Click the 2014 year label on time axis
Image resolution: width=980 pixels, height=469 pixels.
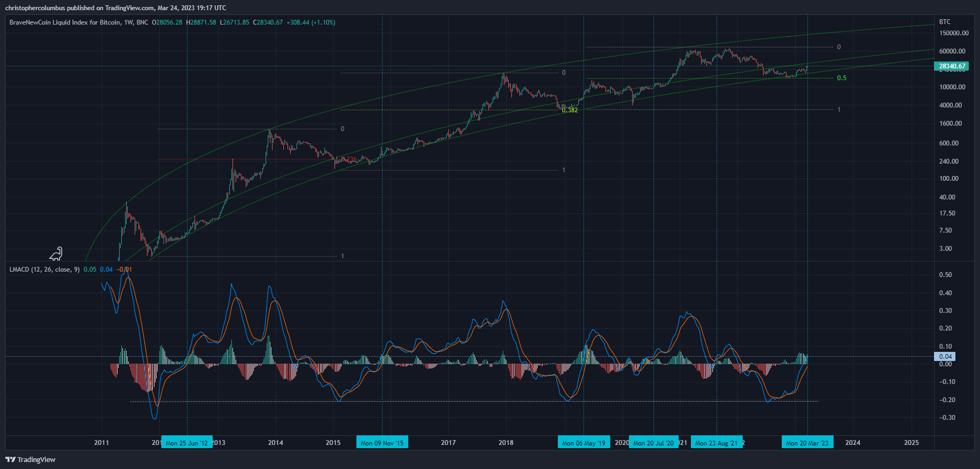[276, 443]
